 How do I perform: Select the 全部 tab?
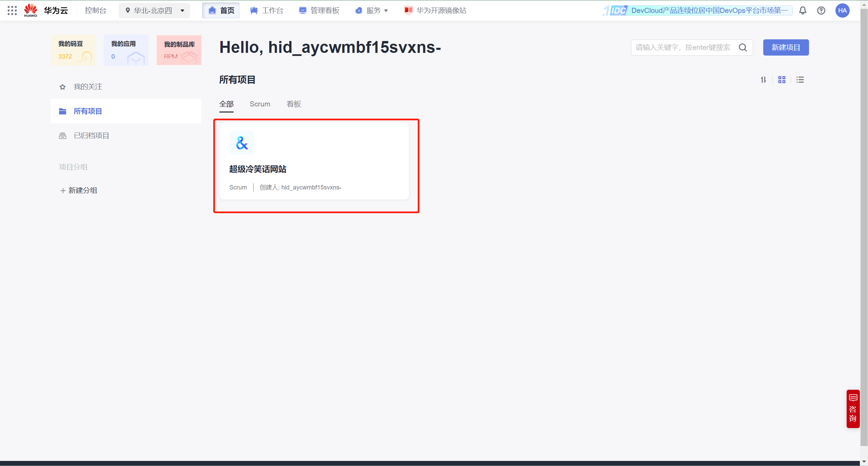pyautogui.click(x=226, y=104)
